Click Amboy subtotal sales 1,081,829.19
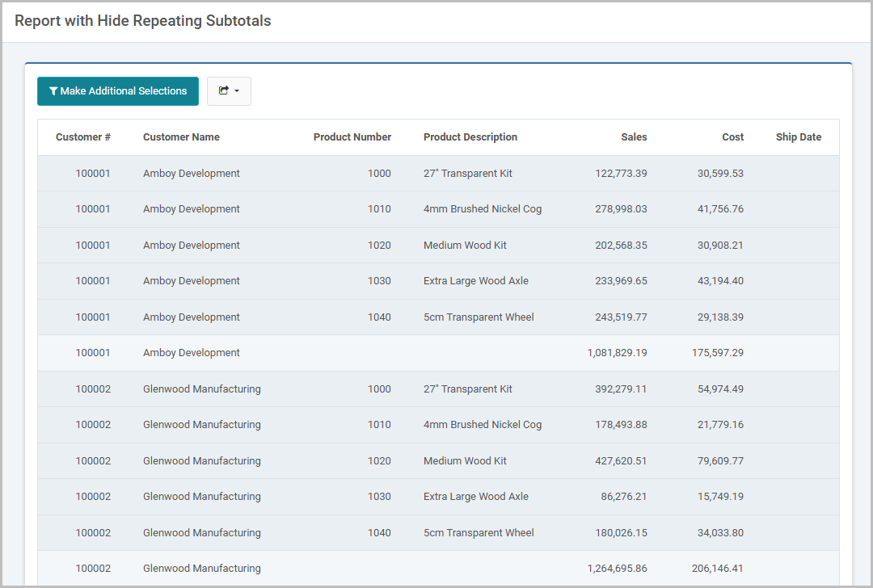Viewport: 873px width, 588px height. (x=617, y=352)
